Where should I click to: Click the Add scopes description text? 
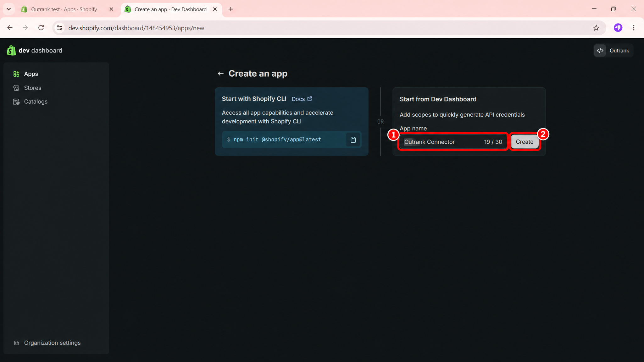pos(462,115)
